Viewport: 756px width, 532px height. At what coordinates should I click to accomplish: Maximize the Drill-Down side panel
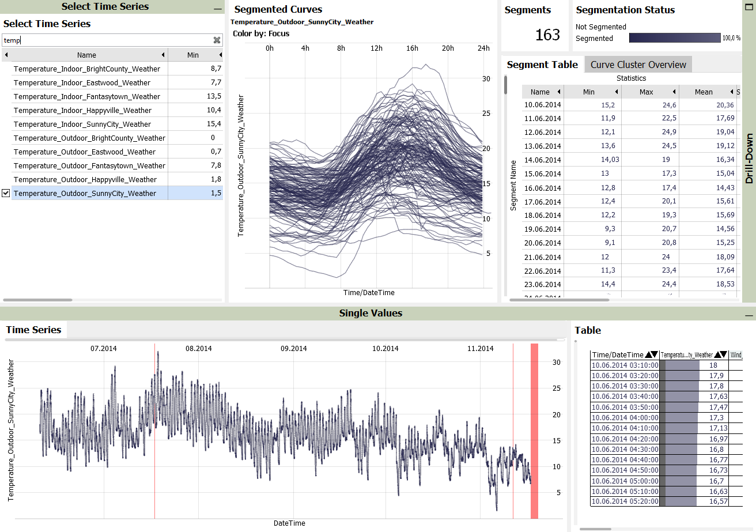pyautogui.click(x=749, y=6)
